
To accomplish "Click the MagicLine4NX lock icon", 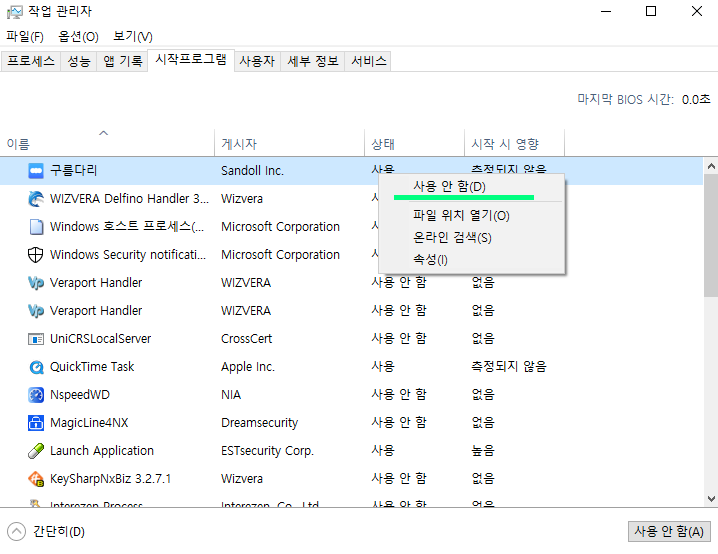I will [36, 423].
